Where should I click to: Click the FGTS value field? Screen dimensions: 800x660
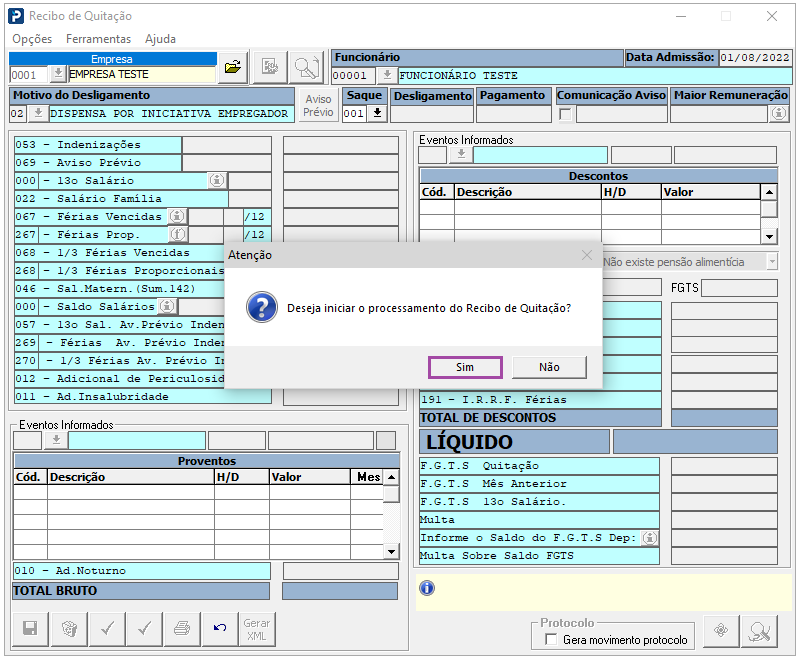[740, 288]
